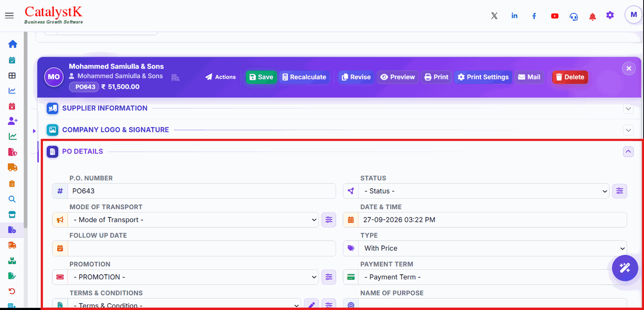Open the Mode of Transport dropdown
Viewport: 644px width, 310px height.
[x=193, y=220]
